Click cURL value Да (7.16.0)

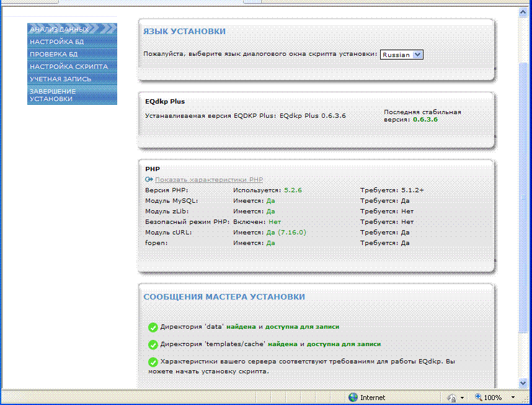point(286,233)
